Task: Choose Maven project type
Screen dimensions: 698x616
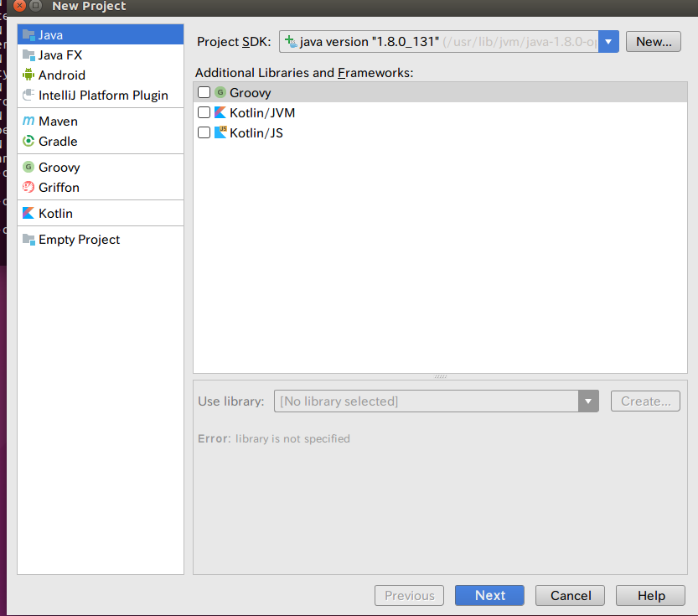Action: (x=101, y=121)
